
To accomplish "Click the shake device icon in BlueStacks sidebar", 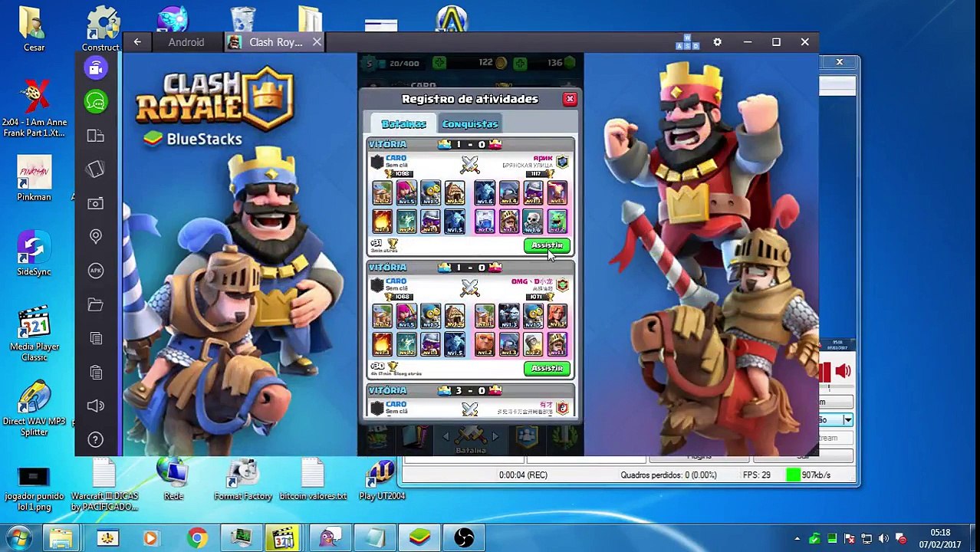I will (96, 169).
